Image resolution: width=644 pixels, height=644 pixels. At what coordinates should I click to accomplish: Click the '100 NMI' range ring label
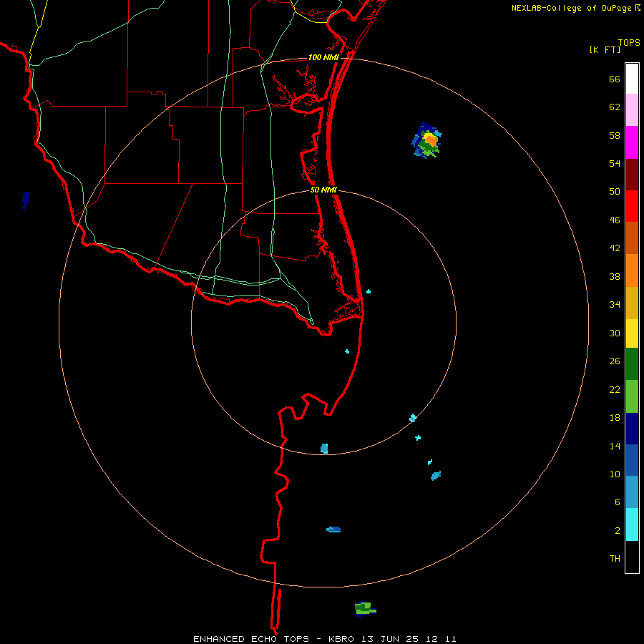pos(323,57)
